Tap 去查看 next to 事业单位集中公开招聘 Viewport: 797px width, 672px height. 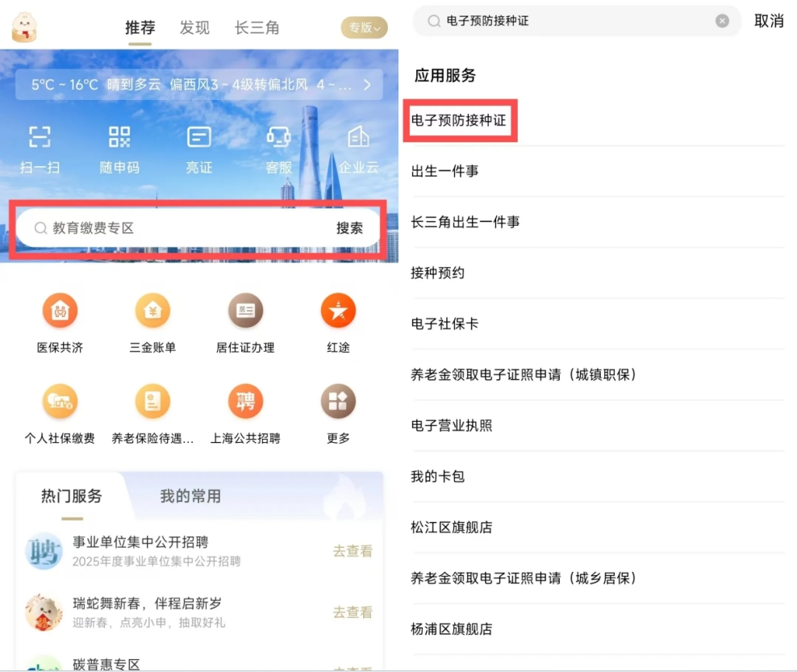(x=352, y=551)
